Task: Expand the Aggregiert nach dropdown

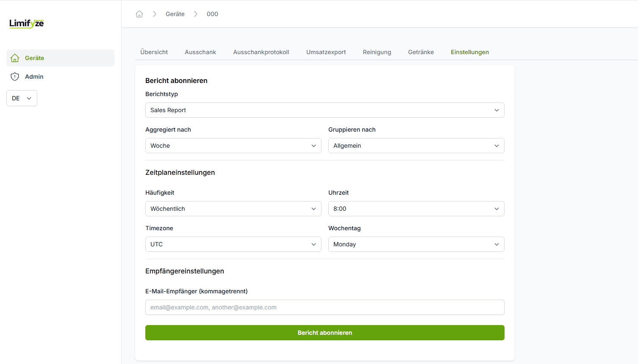Action: [233, 146]
